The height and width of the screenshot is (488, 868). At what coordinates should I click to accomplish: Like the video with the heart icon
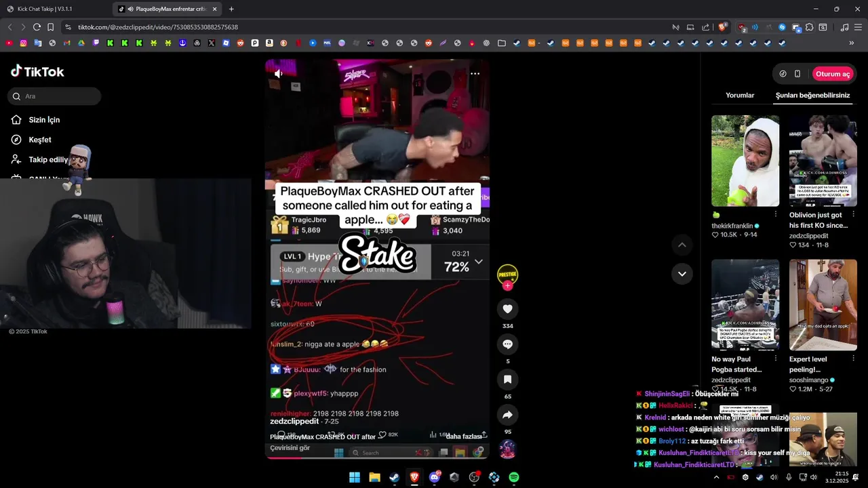click(x=507, y=309)
